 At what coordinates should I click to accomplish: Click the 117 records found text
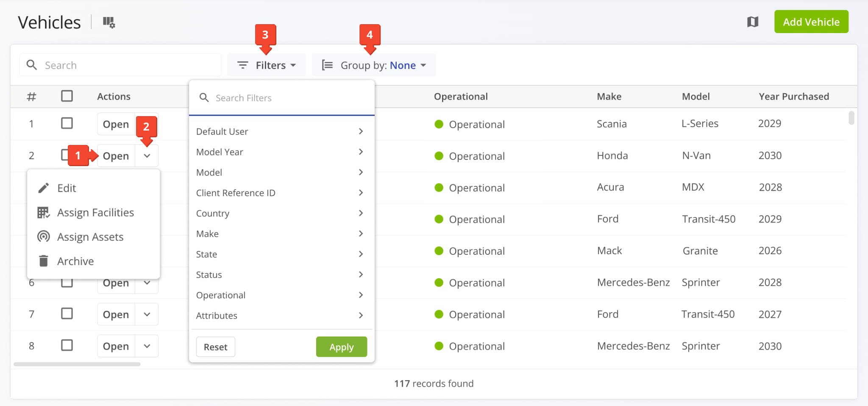coord(434,384)
